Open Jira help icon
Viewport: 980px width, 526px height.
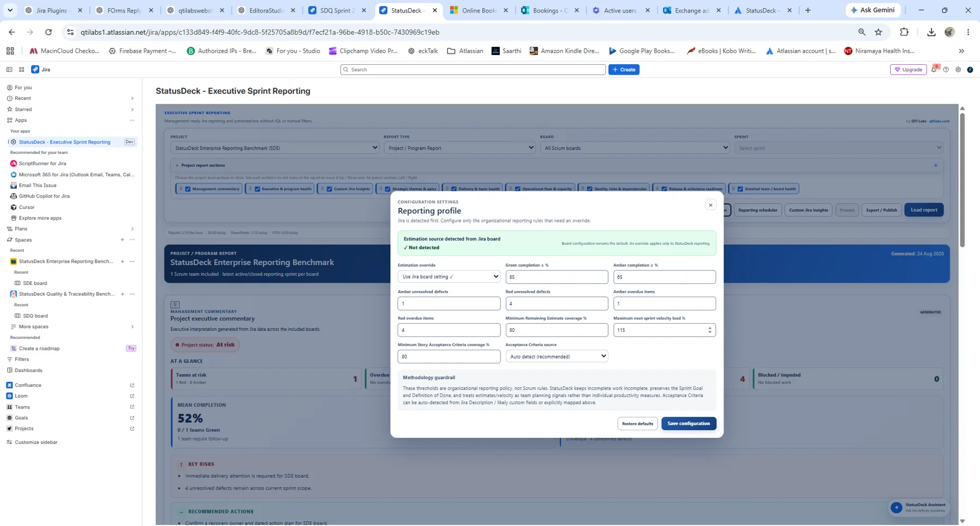[946, 70]
